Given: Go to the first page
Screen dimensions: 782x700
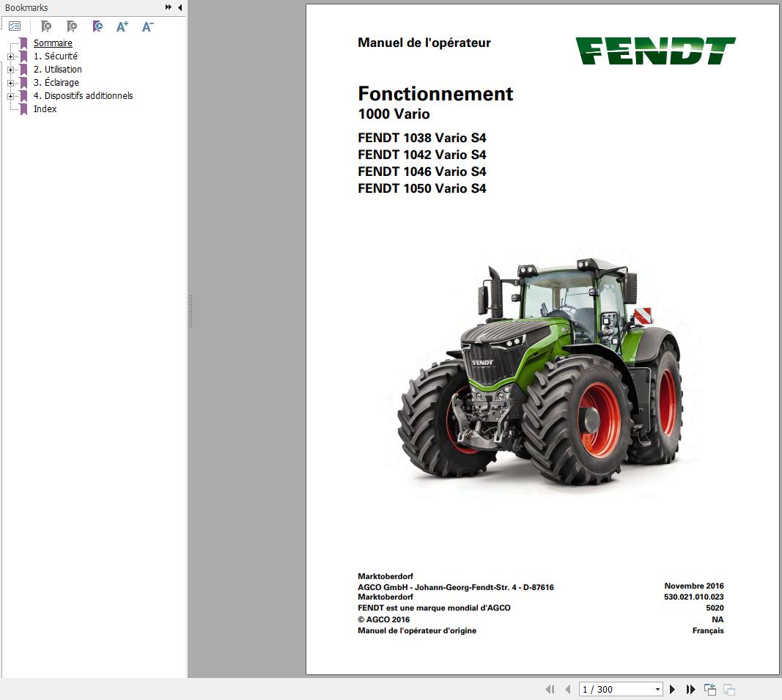Looking at the screenshot, I should coord(550,690).
